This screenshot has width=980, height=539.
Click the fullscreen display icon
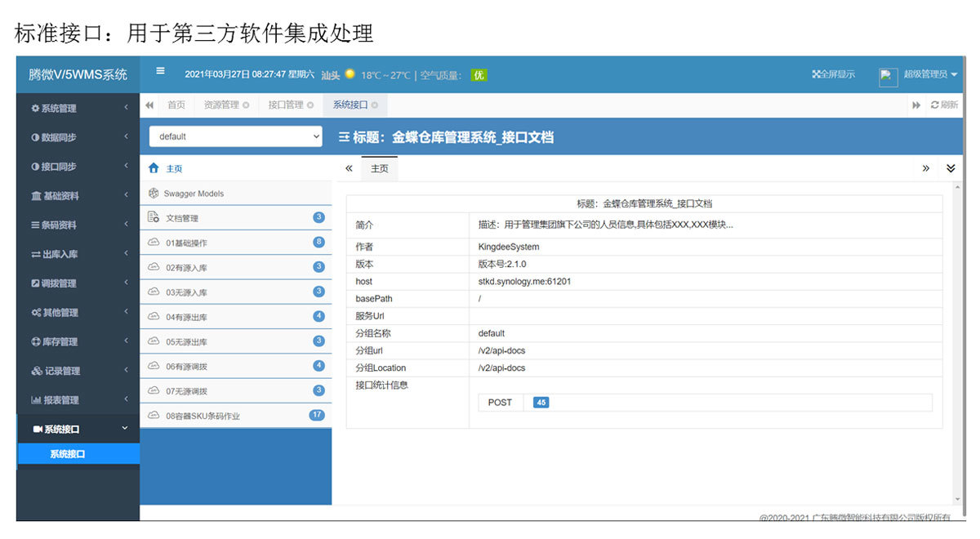(x=816, y=74)
